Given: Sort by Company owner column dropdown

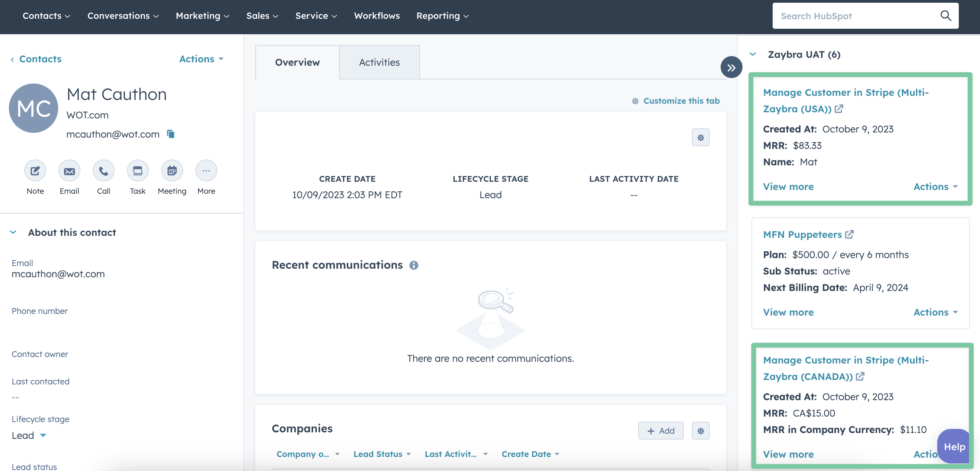Looking at the screenshot, I should (x=308, y=454).
